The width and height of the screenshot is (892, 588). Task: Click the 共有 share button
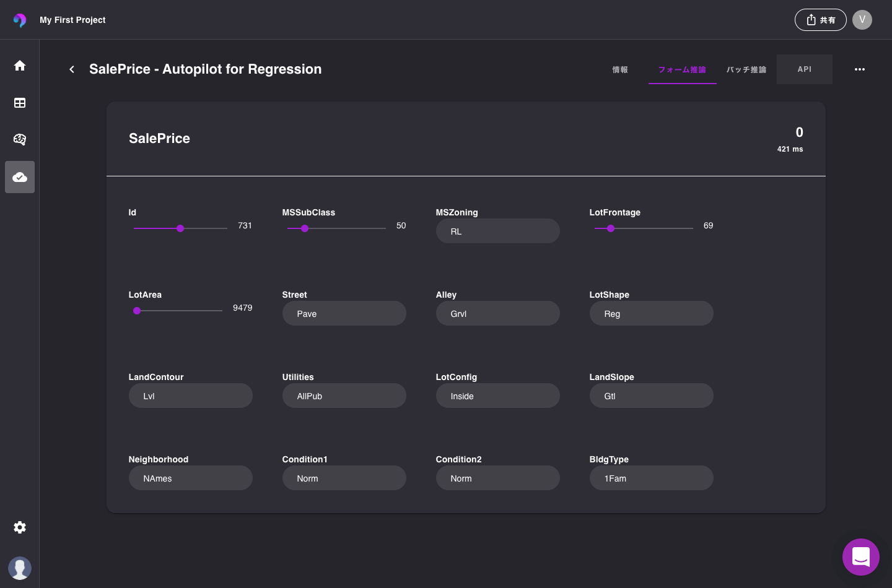tap(820, 20)
